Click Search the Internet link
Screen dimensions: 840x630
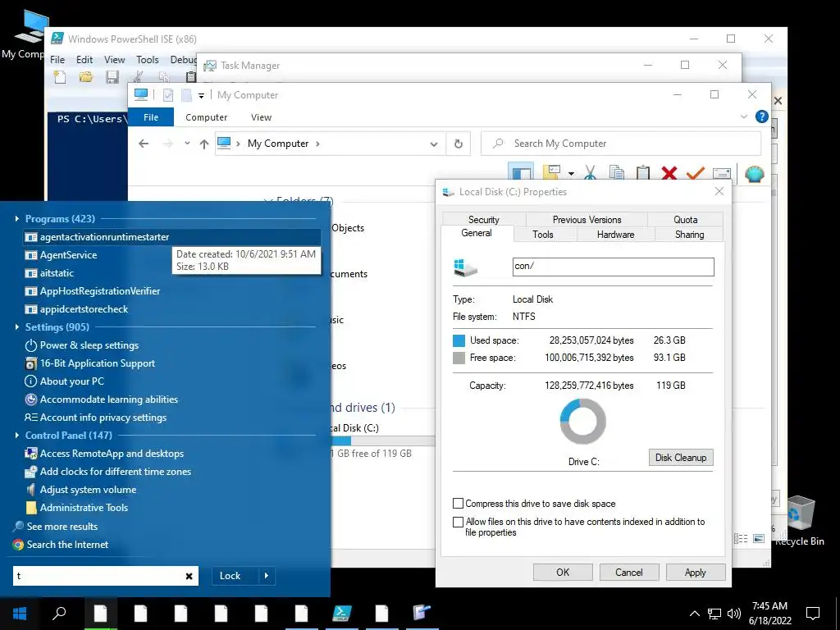point(67,545)
